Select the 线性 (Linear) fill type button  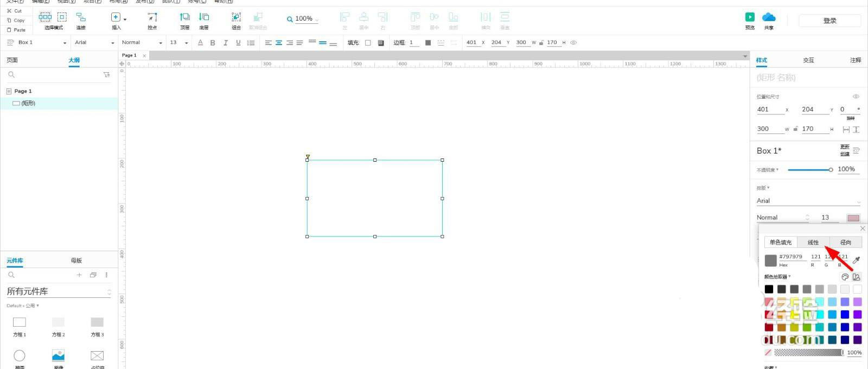(x=813, y=243)
